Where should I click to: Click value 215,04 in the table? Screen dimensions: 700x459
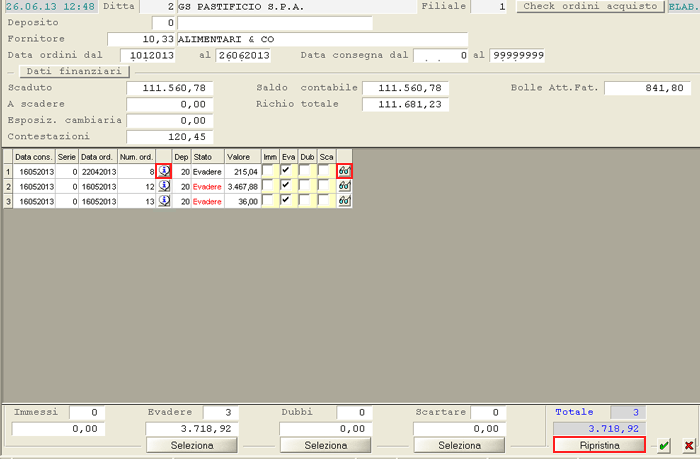242,172
